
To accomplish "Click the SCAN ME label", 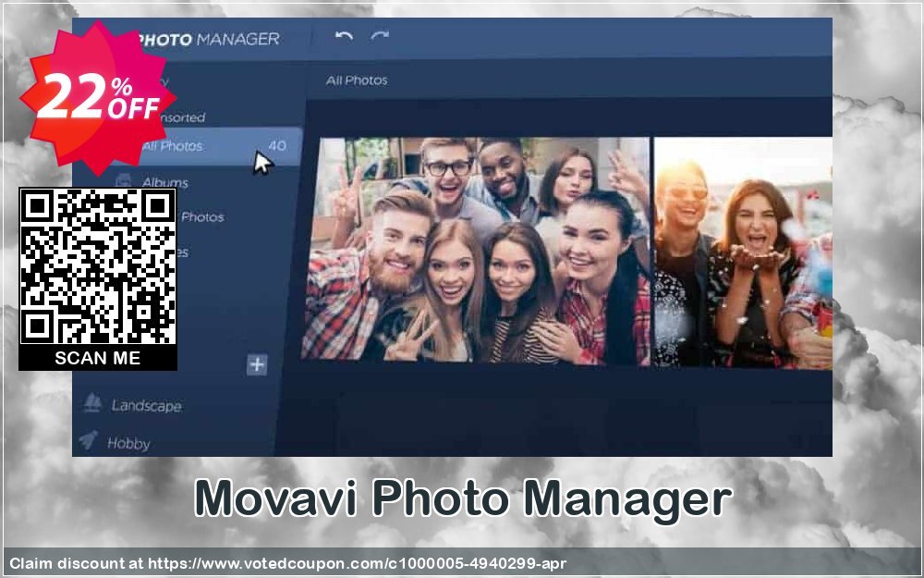I will pyautogui.click(x=98, y=358).
